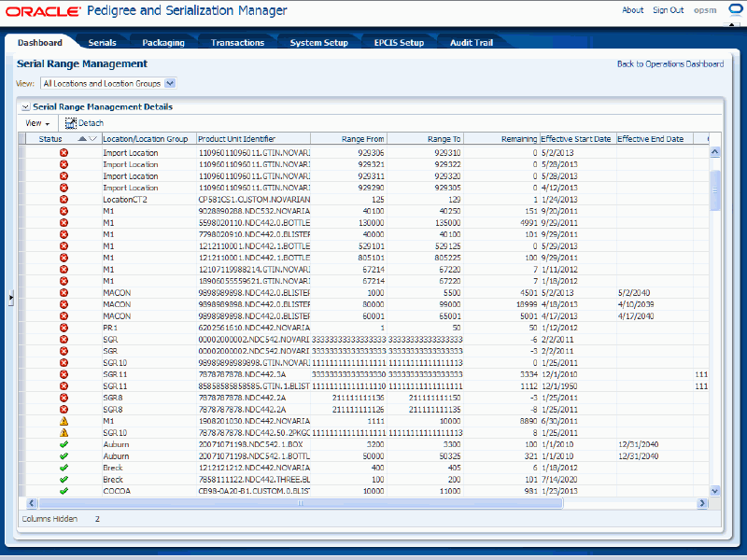
Task: Click the Detach table icon
Action: click(x=71, y=123)
